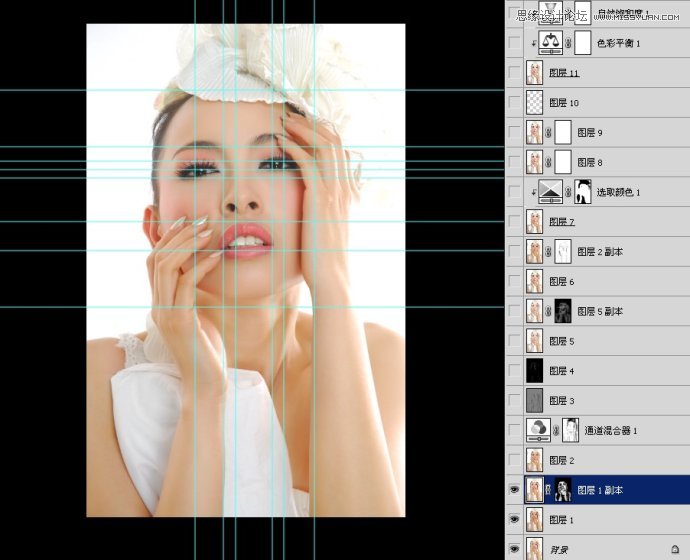Image resolution: width=690 pixels, height=560 pixels.
Task: Select the white mask of 色彩平衡 1
Action: (583, 43)
